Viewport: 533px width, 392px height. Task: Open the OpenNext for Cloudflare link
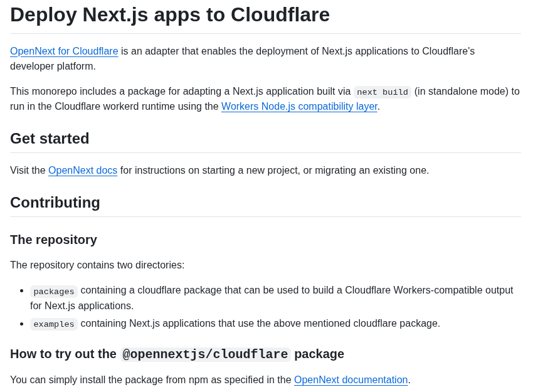[64, 51]
